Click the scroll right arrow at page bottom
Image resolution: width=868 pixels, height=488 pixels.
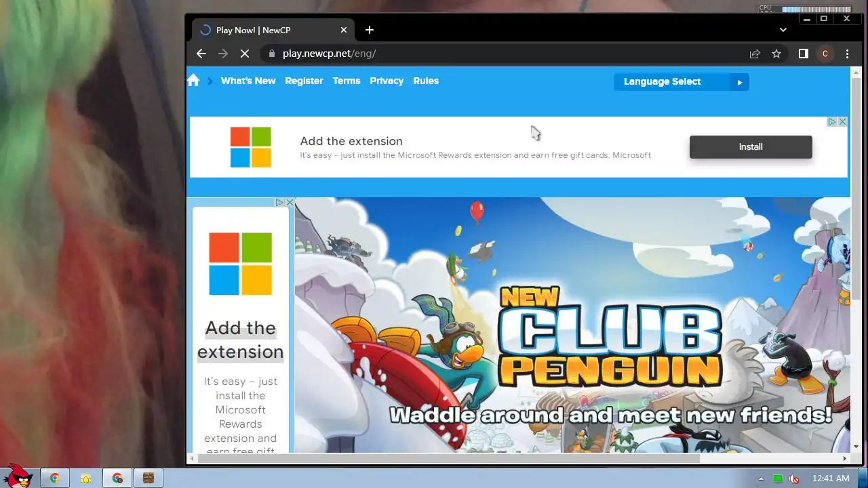(x=845, y=459)
